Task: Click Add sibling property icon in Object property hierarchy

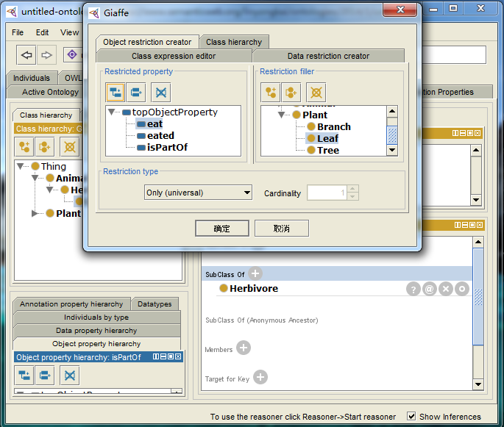Action: (45, 376)
